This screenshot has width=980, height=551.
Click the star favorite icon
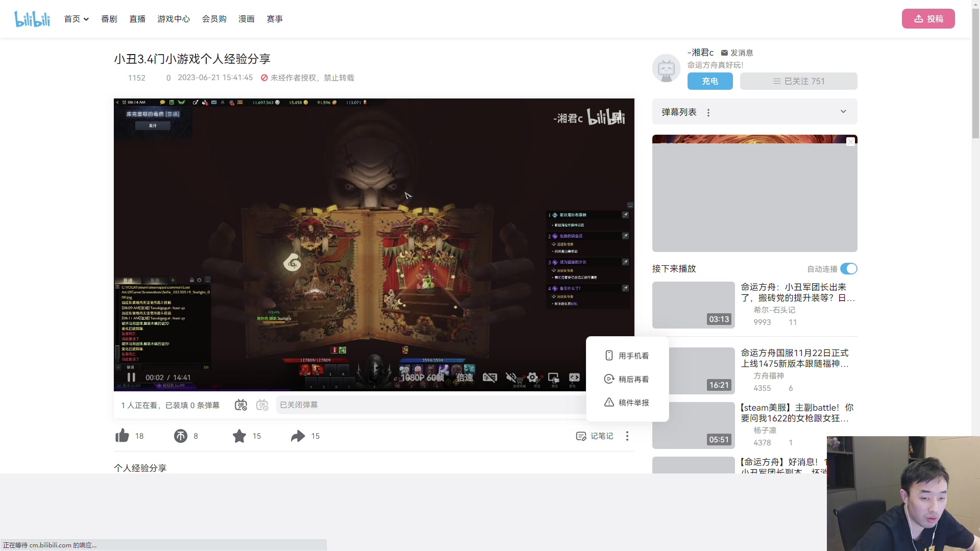239,436
